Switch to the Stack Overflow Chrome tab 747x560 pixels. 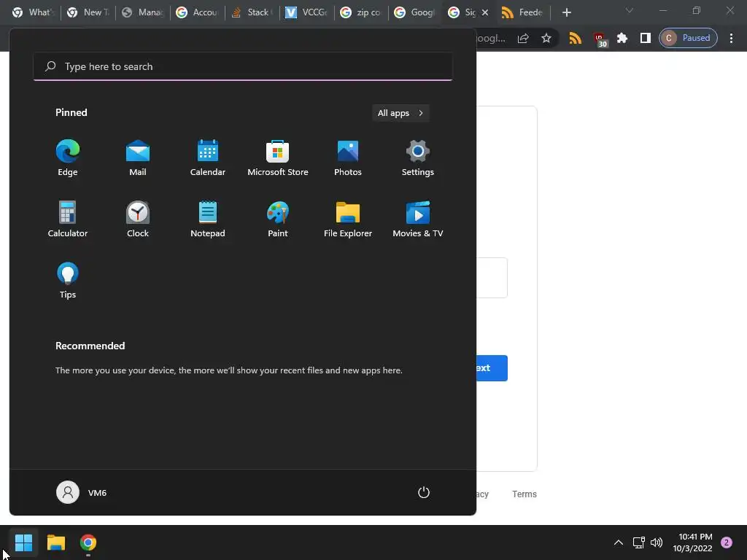(x=251, y=12)
